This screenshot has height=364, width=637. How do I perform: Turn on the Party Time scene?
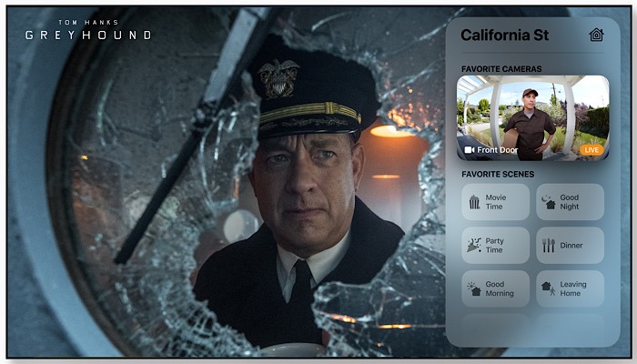495,246
